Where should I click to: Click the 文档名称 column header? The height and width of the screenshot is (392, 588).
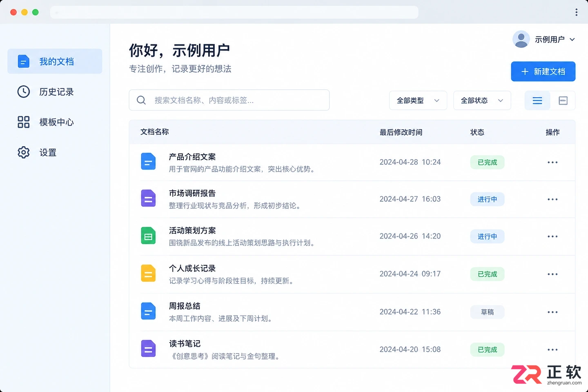click(x=154, y=132)
